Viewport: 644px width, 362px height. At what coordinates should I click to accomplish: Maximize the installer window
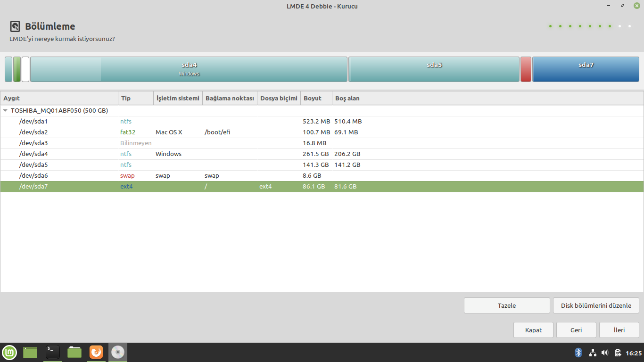coord(623,6)
